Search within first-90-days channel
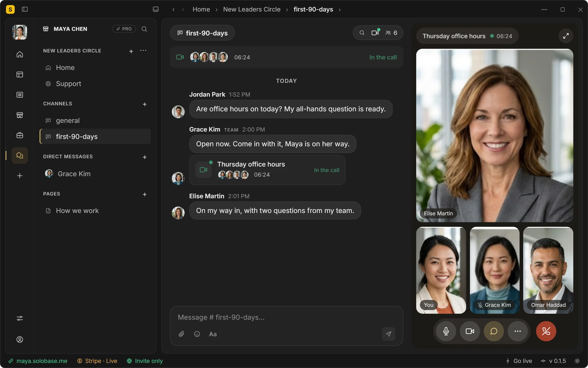Viewport: 588px width, 368px height. [362, 33]
